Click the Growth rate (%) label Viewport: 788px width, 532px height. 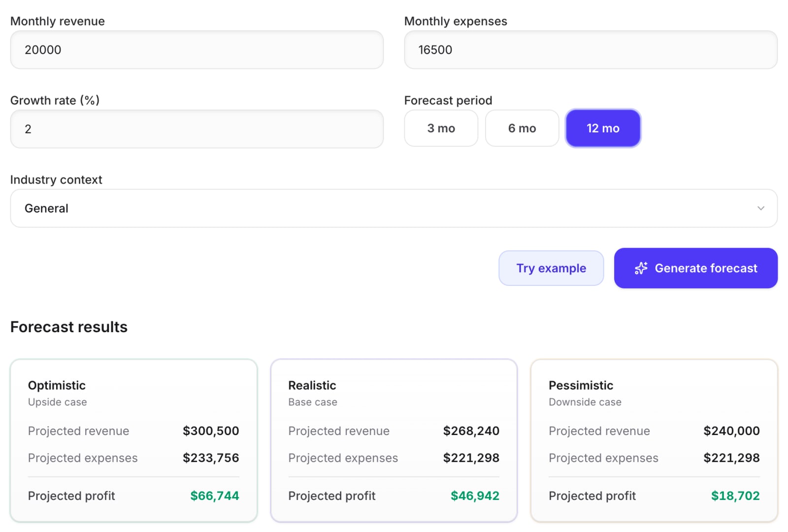tap(55, 100)
